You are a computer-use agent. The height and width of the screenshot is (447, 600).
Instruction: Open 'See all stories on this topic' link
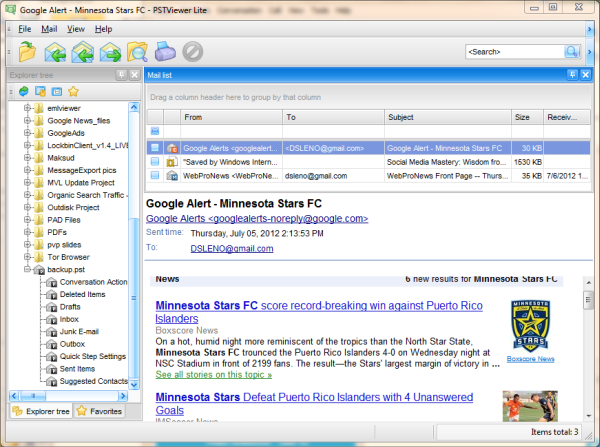coord(211,374)
